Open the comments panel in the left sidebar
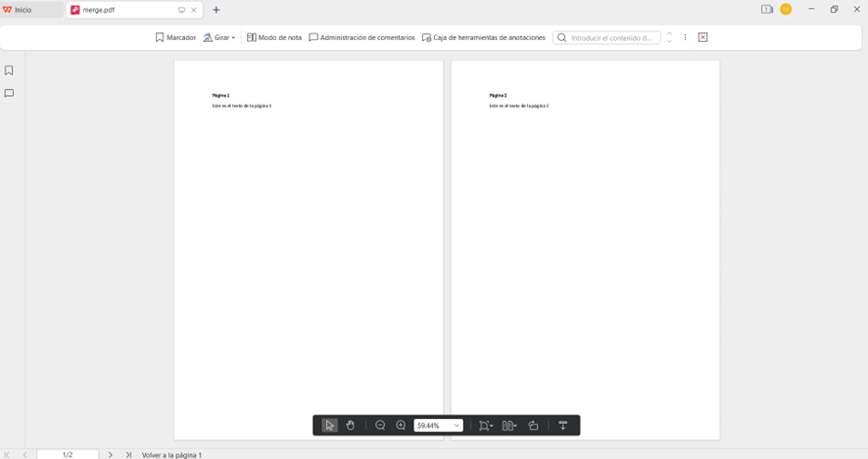This screenshot has height=459, width=868. tap(9, 93)
